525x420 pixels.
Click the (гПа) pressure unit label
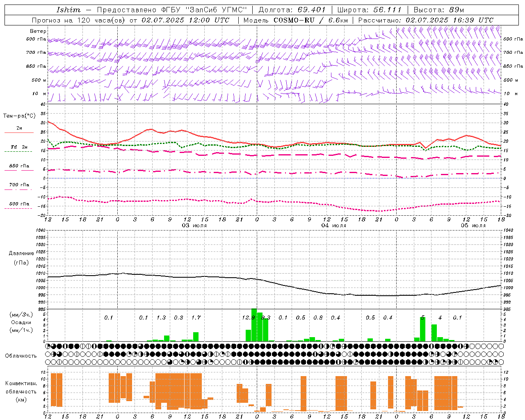pos(21,262)
